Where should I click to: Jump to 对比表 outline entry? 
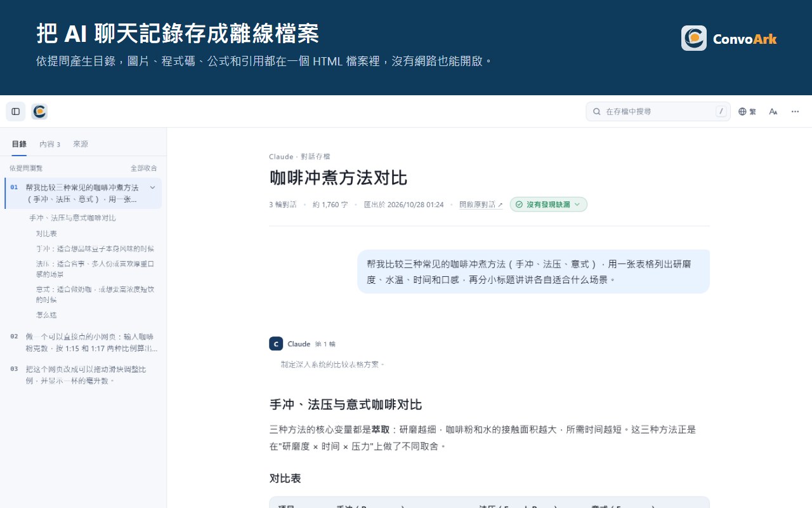coord(47,234)
